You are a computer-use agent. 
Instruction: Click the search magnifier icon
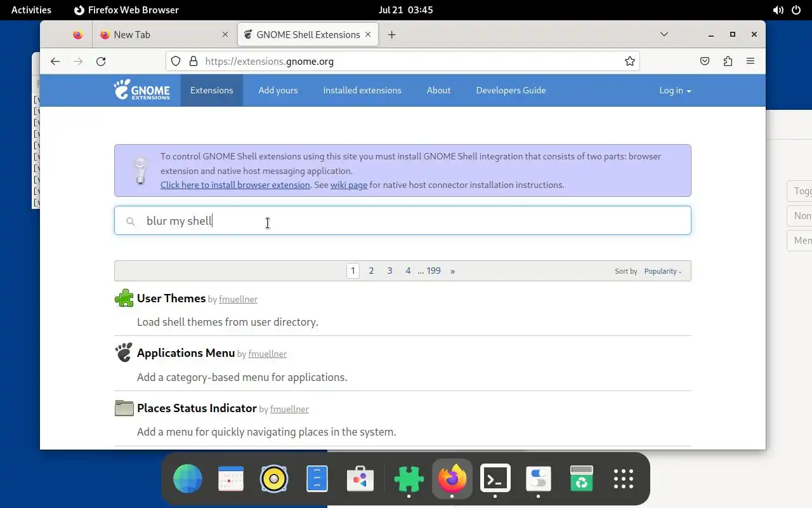131,221
